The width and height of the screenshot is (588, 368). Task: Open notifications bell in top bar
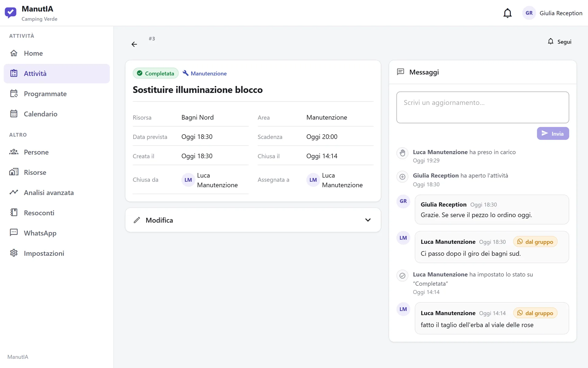(x=507, y=13)
